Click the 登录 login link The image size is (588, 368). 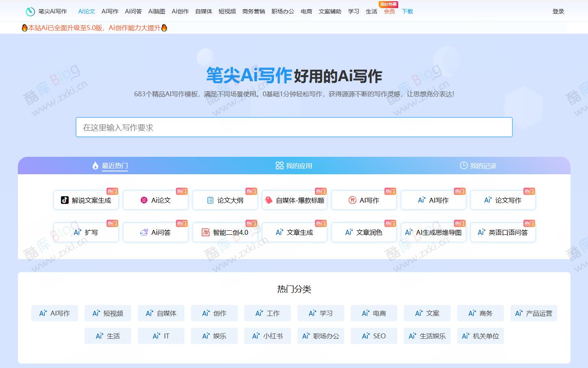coord(558,11)
